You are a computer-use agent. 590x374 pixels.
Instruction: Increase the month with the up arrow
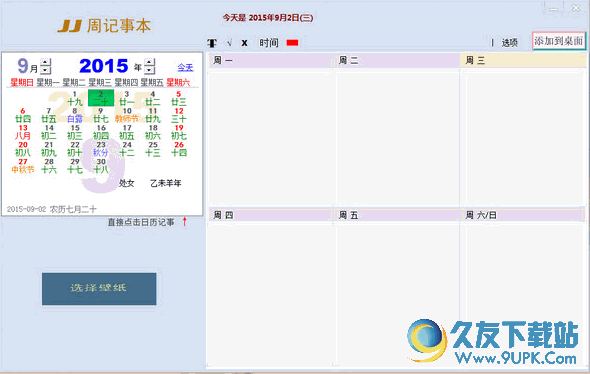point(46,62)
